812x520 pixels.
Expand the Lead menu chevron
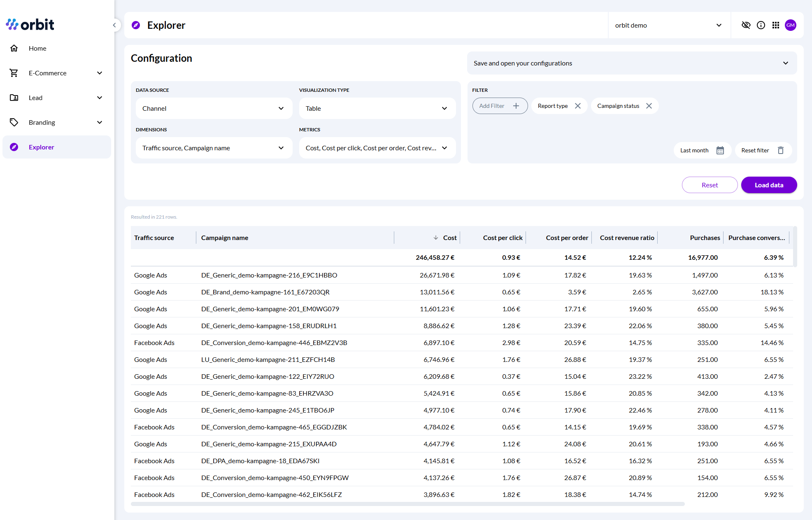(100, 98)
